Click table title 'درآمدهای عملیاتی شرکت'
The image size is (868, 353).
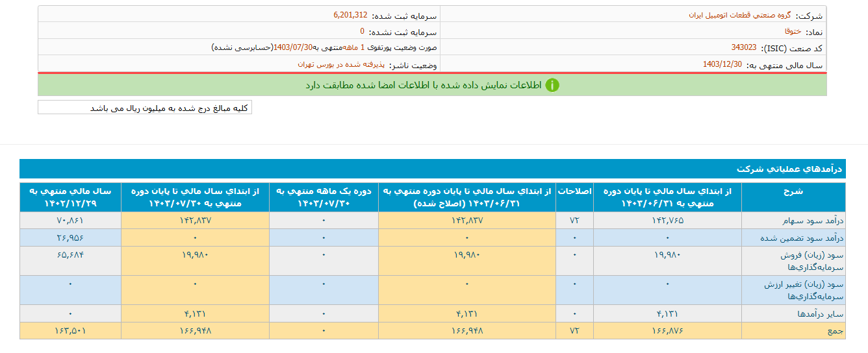(789, 168)
